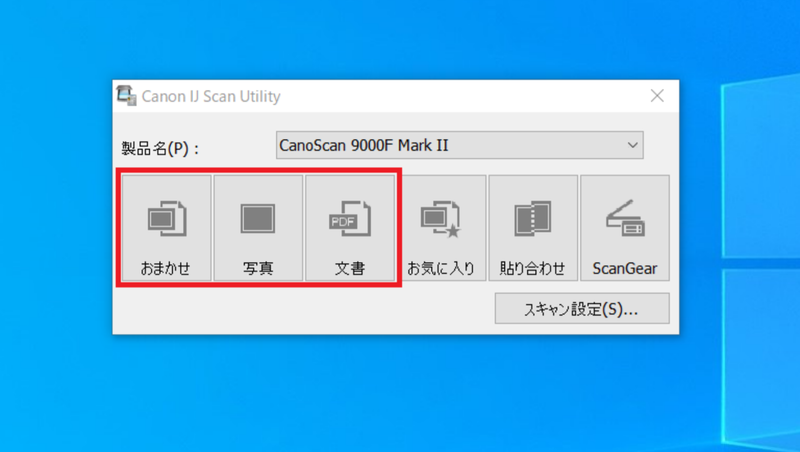Click the Canon IJ Scan Utility title bar icon

coord(126,96)
